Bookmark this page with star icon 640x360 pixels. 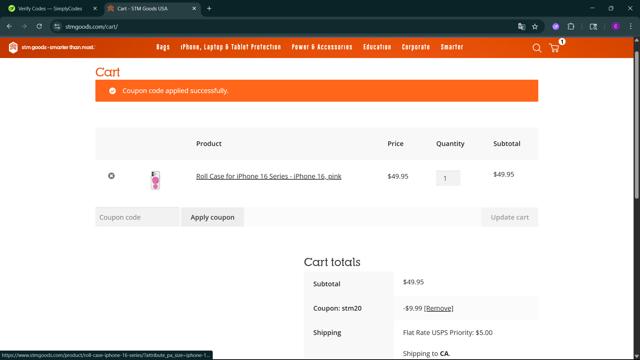(535, 27)
